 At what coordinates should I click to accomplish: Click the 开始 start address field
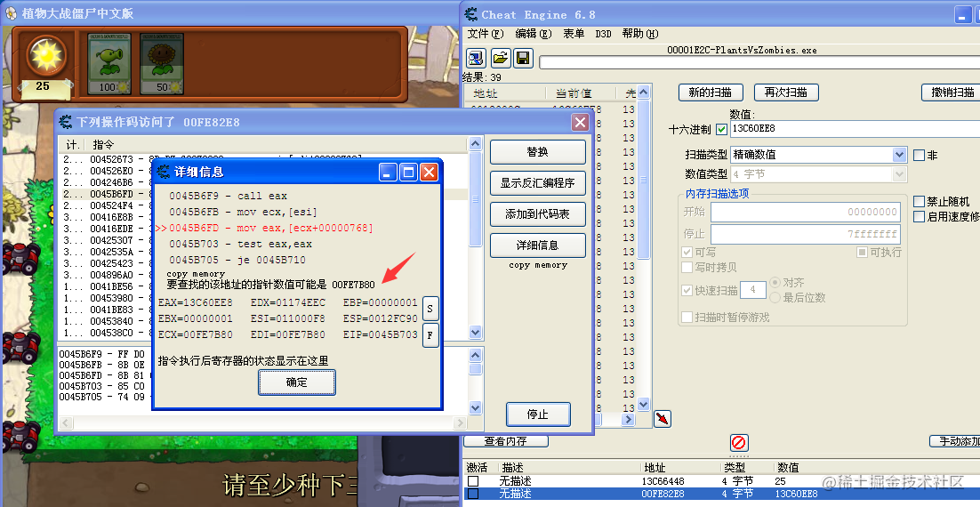[806, 212]
